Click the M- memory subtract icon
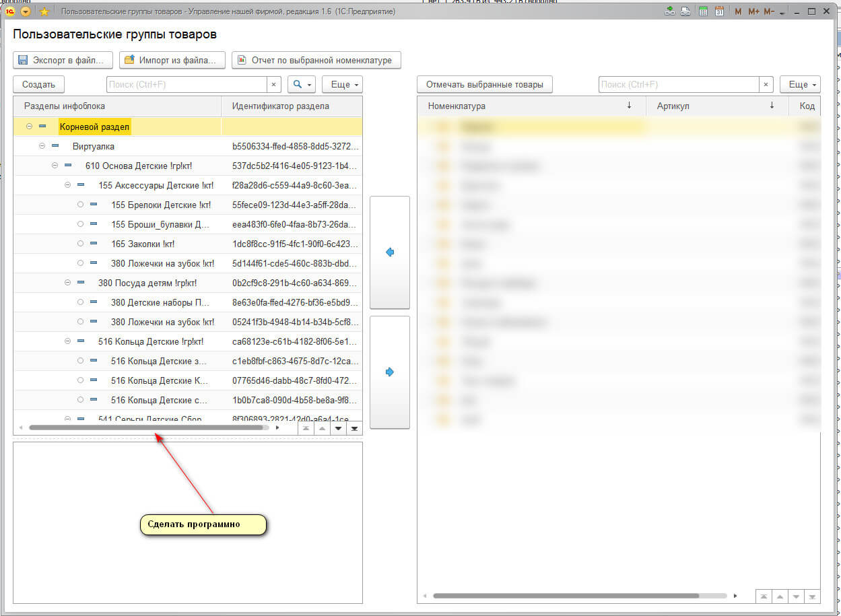The height and width of the screenshot is (616, 841). tap(769, 11)
